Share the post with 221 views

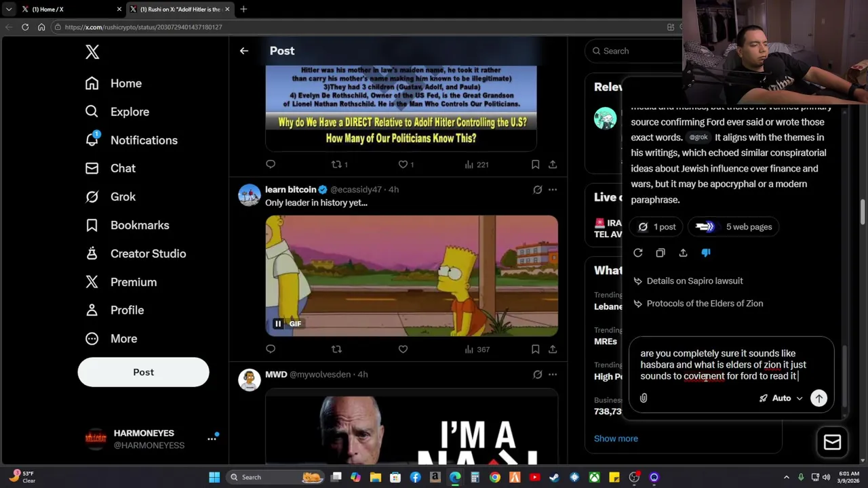(x=553, y=164)
